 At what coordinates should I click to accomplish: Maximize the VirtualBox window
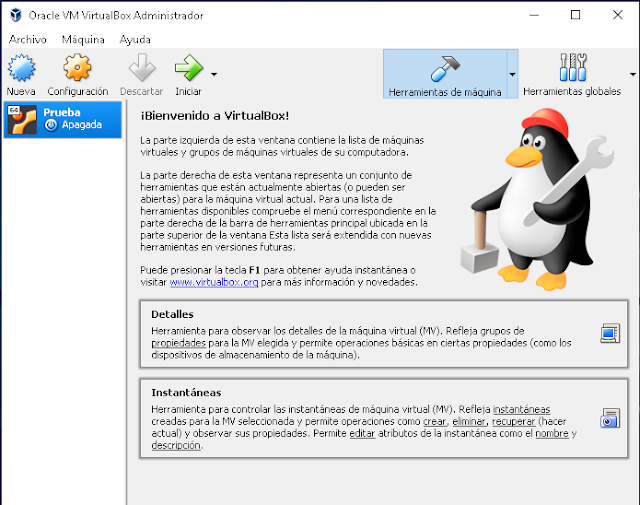click(576, 15)
